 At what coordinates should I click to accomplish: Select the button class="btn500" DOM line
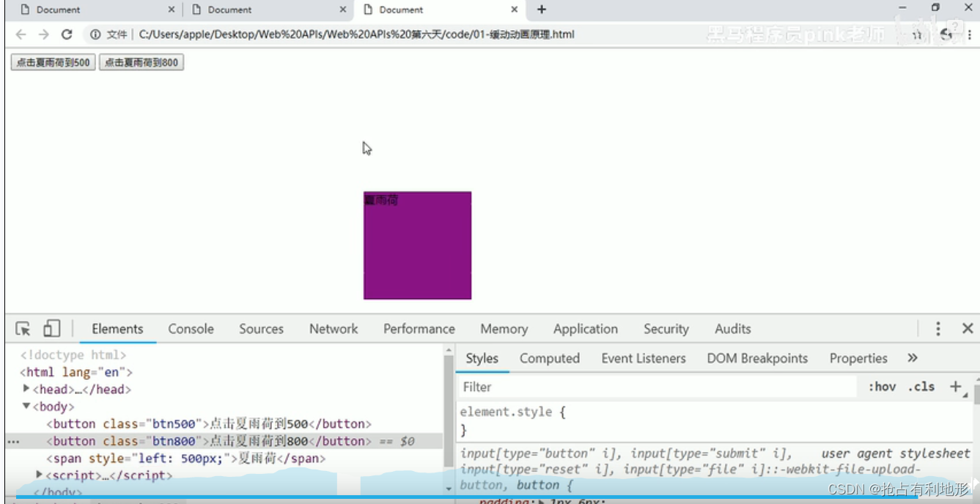(209, 424)
